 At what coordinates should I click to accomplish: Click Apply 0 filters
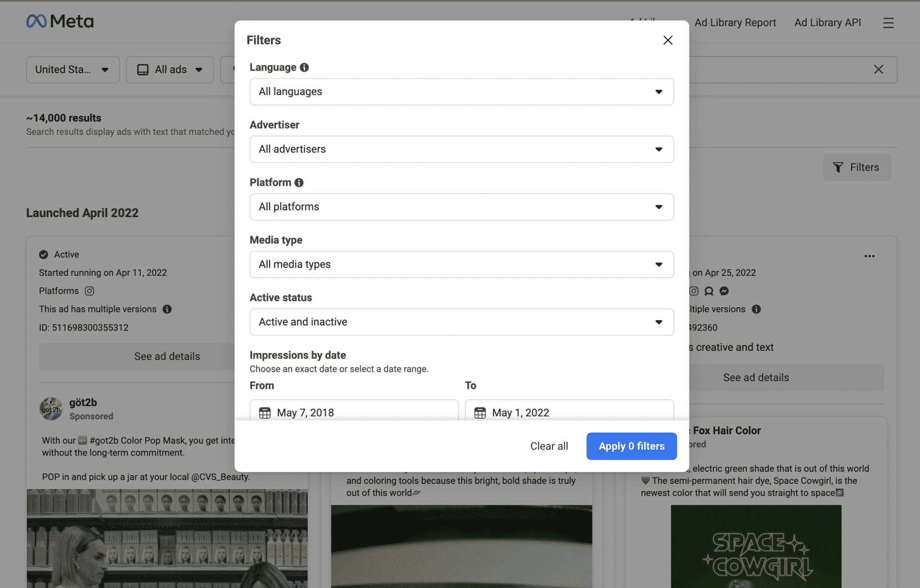pos(631,446)
